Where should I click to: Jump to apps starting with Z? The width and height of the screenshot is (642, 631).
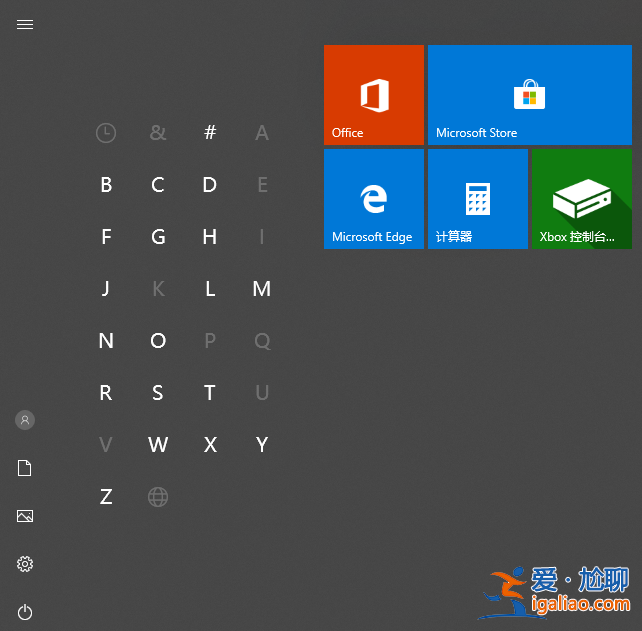[x=106, y=497]
